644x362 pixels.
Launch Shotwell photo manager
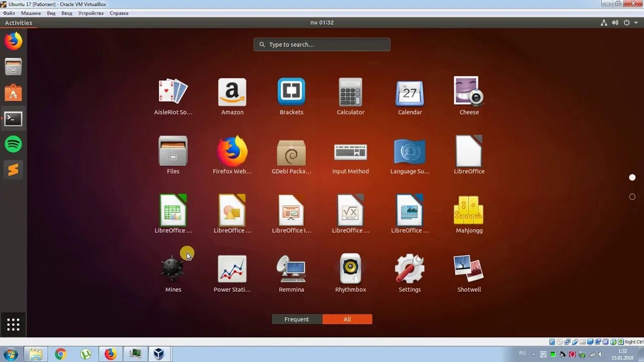coord(468,269)
